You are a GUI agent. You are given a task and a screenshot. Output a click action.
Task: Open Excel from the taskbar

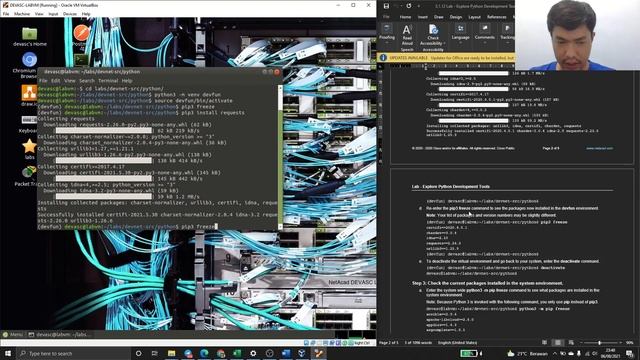click(x=237, y=353)
